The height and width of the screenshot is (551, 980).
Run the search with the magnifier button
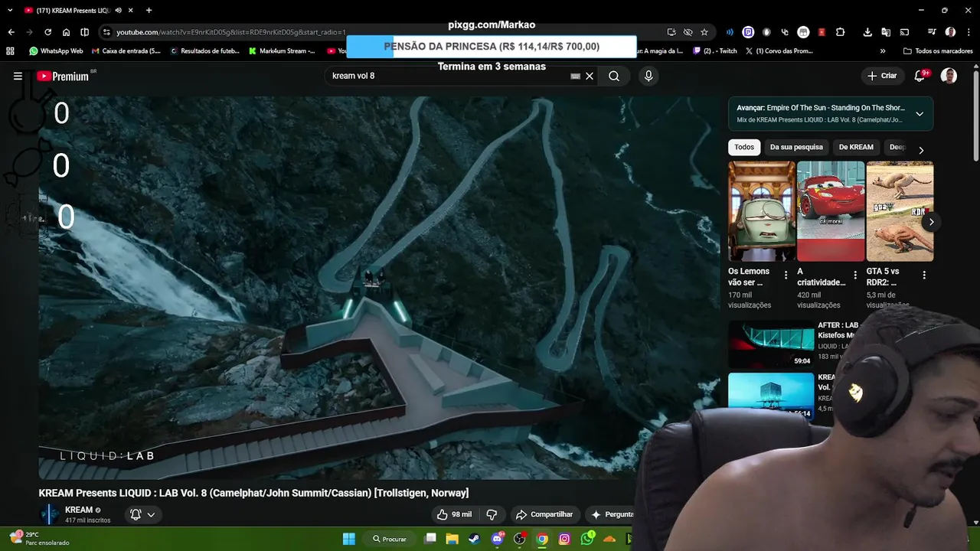pos(614,76)
